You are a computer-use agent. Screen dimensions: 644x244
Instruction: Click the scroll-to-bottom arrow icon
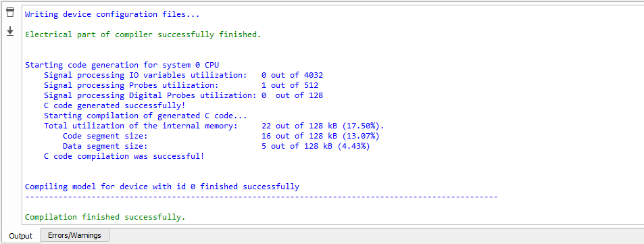[10, 31]
